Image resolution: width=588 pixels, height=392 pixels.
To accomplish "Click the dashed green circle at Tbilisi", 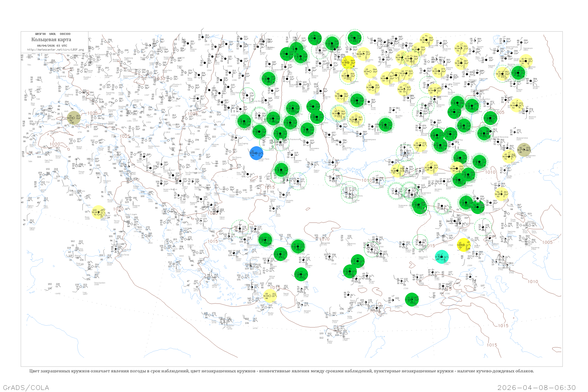I will click(483, 227).
